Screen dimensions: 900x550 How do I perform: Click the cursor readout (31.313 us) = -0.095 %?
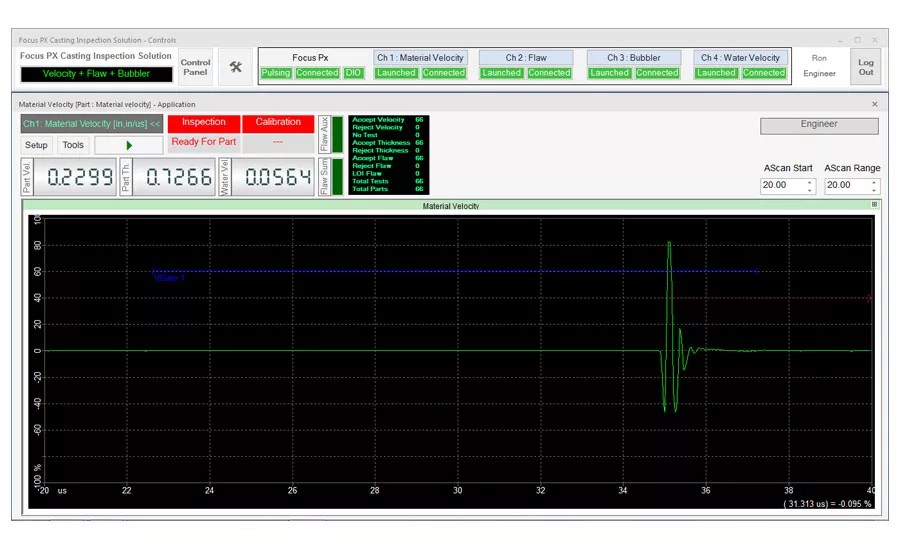point(827,503)
